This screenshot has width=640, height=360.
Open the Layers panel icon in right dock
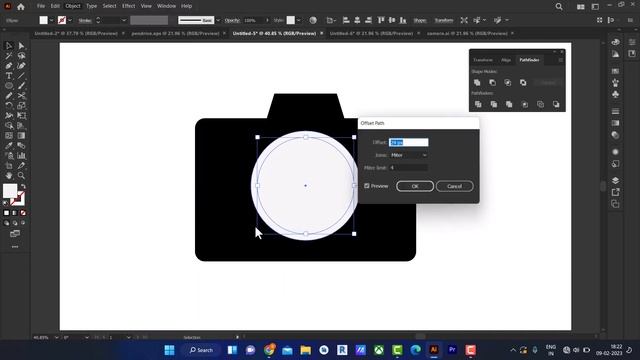[x=616, y=180]
